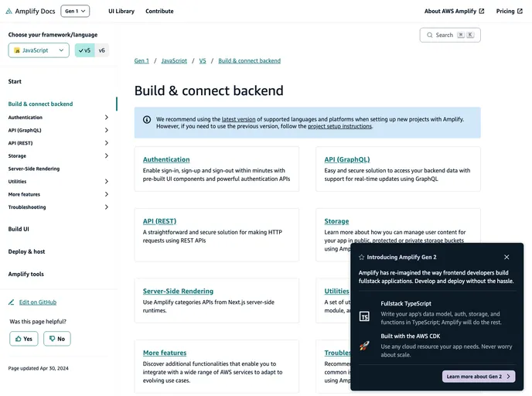
Task: Select Build UI in the sidebar
Action: coord(19,229)
